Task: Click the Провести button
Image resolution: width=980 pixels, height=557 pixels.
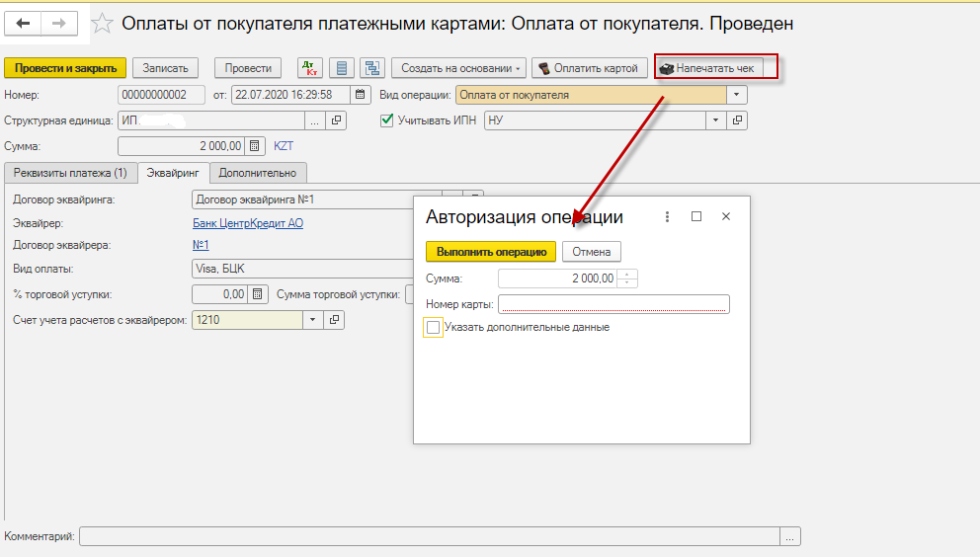Action: click(x=248, y=68)
